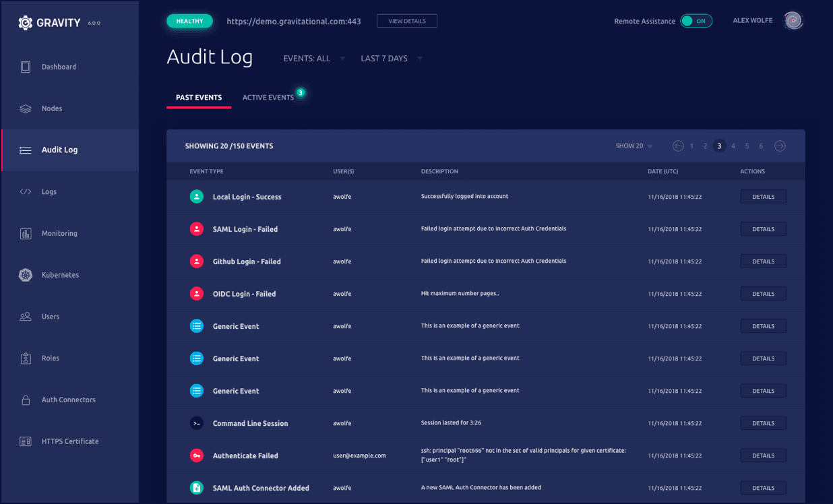Click the ALEX WOLFE profile avatar
The height and width of the screenshot is (504, 833).
tap(793, 20)
